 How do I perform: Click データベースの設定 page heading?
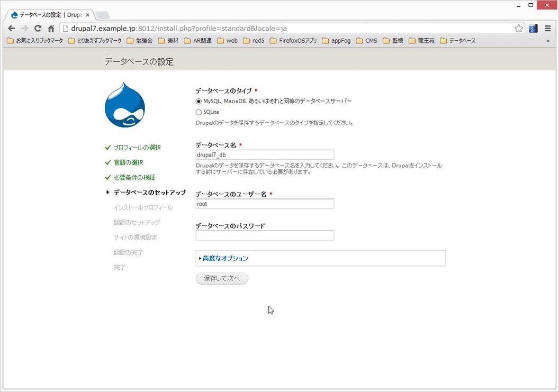pyautogui.click(x=139, y=62)
